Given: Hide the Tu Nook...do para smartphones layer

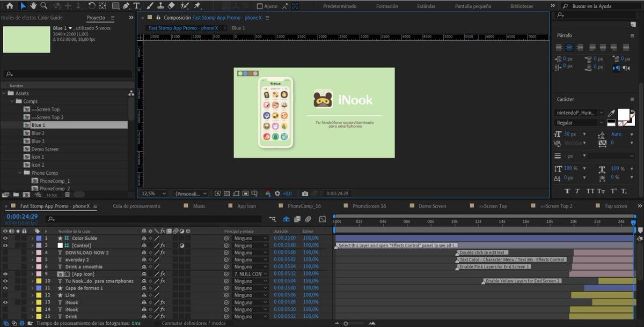Looking at the screenshot, I should (x=5, y=281).
